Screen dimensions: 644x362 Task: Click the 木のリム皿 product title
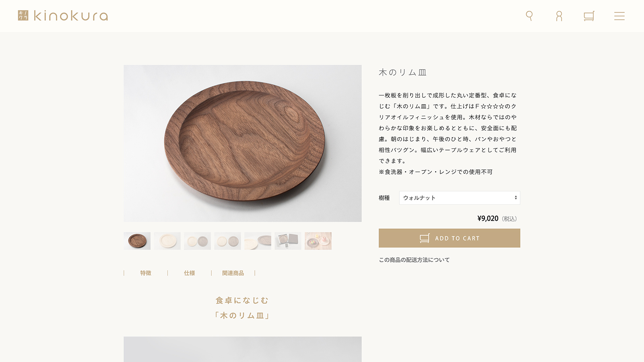(402, 72)
